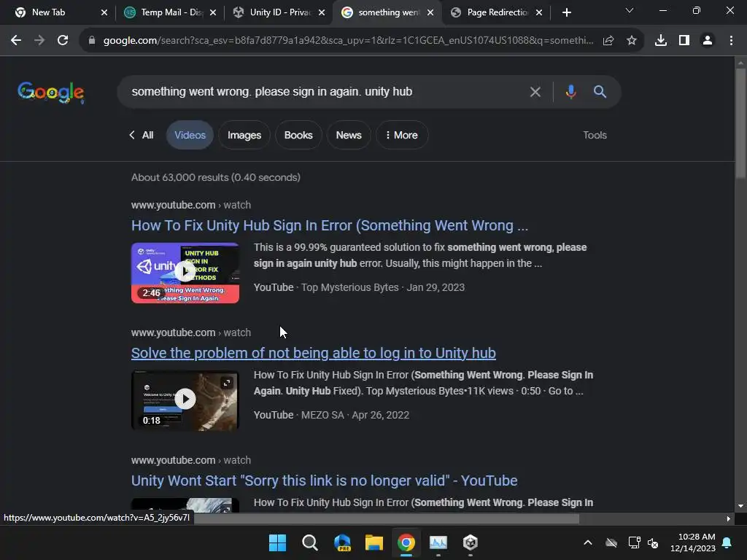The image size is (747, 560).
Task: Expand the tab search chevron
Action: coord(630,10)
